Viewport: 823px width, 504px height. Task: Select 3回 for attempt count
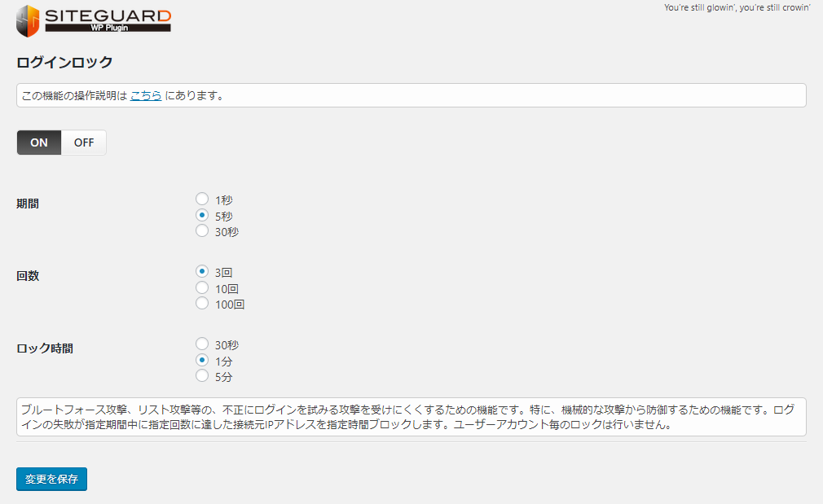coord(202,271)
